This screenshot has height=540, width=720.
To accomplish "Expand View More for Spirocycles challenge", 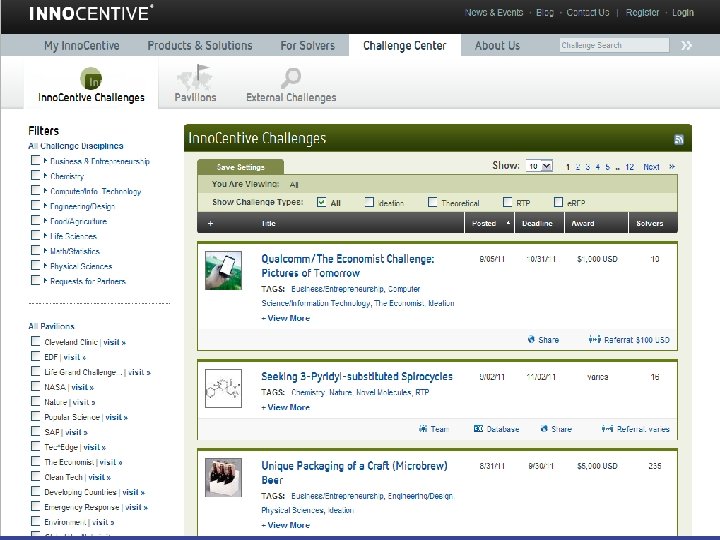I will pos(286,407).
